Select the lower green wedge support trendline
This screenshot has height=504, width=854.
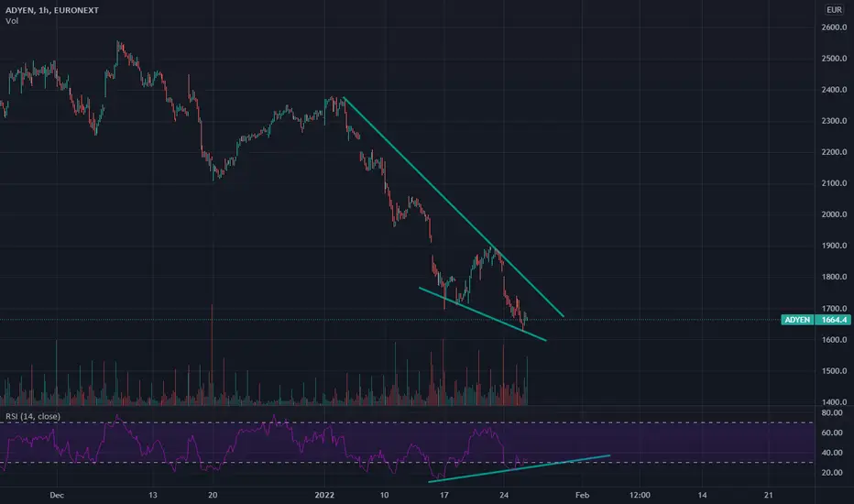tap(483, 314)
